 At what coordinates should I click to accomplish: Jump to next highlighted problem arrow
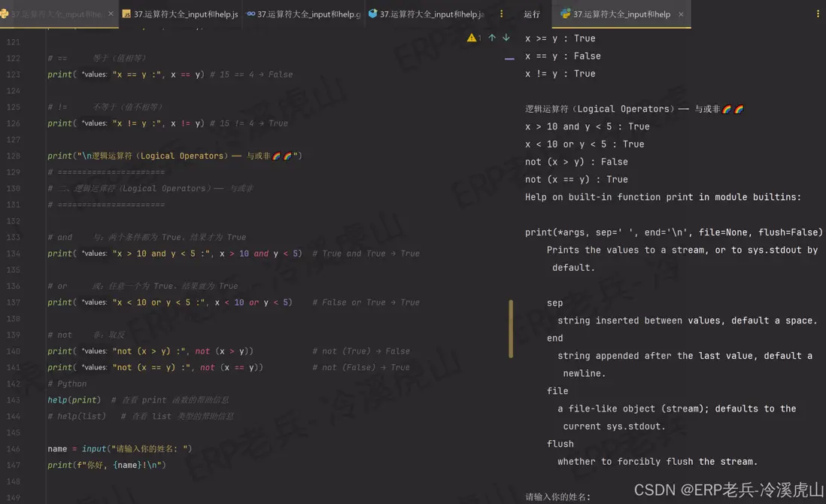[506, 38]
